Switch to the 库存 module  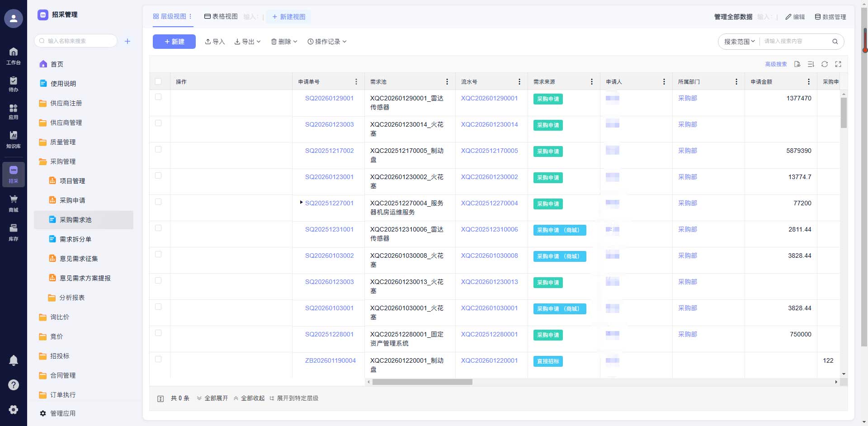14,231
